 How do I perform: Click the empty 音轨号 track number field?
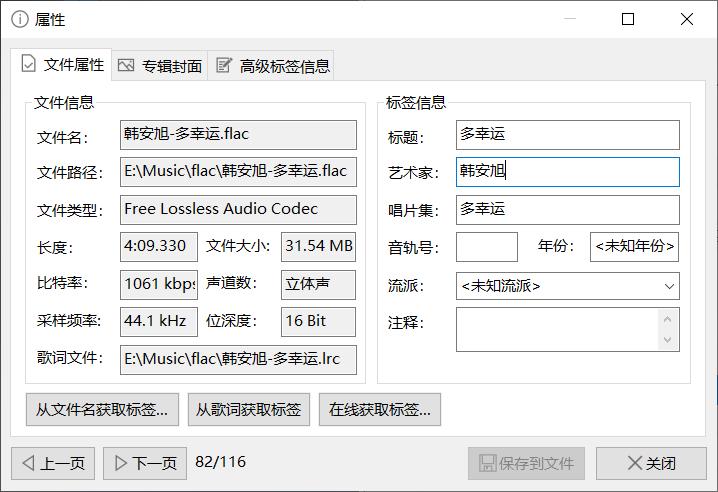click(x=487, y=247)
